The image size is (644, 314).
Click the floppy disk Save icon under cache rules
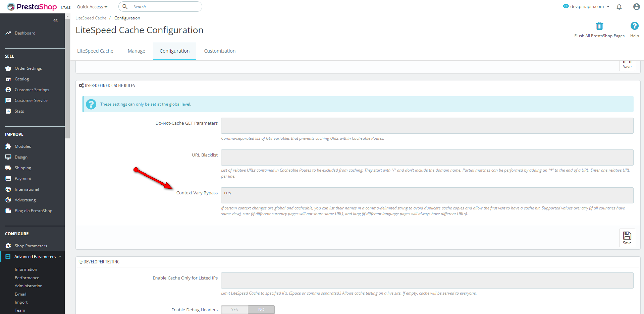tap(627, 235)
